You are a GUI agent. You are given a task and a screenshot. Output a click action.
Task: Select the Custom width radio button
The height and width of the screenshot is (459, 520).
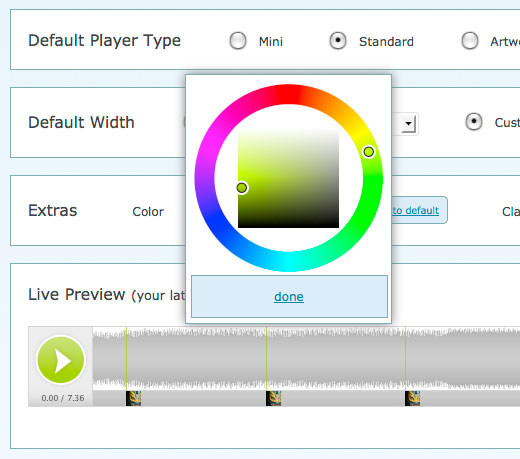(474, 122)
